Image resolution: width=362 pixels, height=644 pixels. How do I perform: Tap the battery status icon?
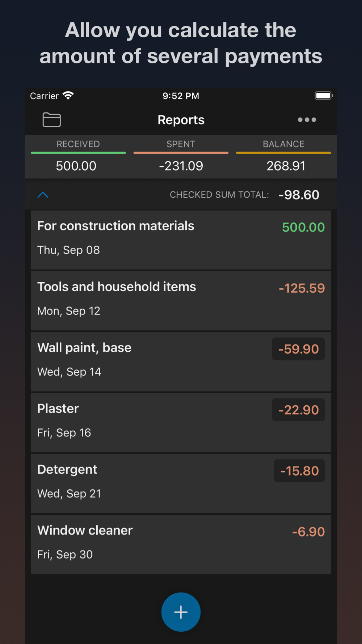point(323,96)
